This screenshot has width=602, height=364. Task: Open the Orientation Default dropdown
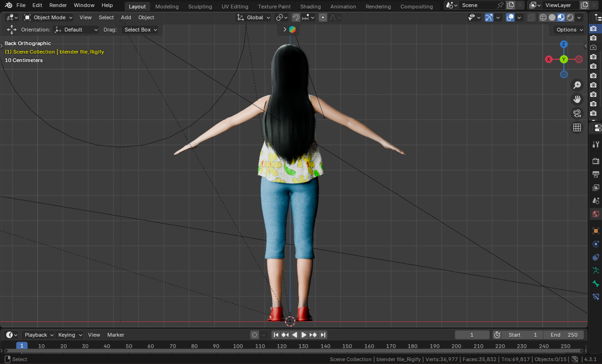tap(76, 30)
